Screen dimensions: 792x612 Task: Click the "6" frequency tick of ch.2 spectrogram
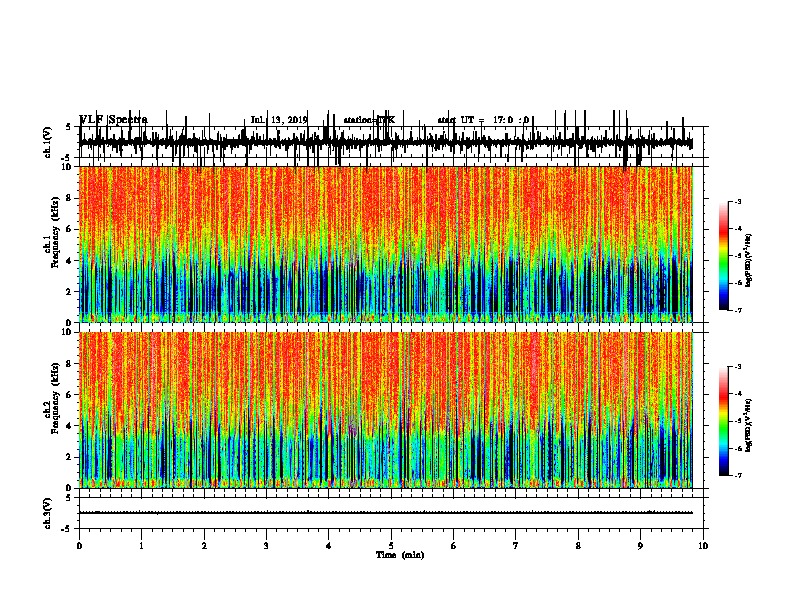69,395
